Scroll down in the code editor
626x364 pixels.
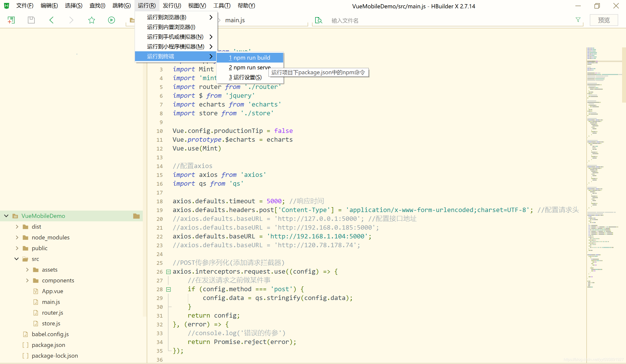point(622,359)
